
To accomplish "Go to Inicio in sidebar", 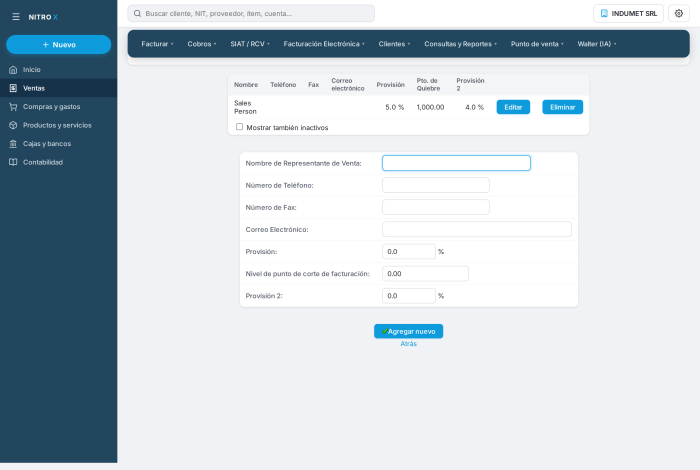I will point(58,70).
